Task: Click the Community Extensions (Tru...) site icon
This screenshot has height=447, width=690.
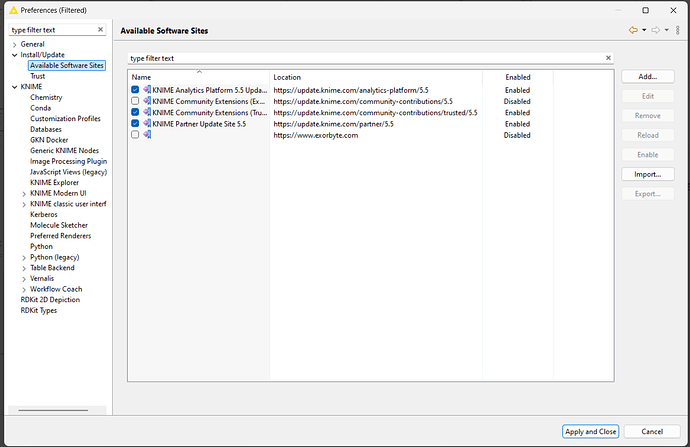Action: [x=147, y=112]
